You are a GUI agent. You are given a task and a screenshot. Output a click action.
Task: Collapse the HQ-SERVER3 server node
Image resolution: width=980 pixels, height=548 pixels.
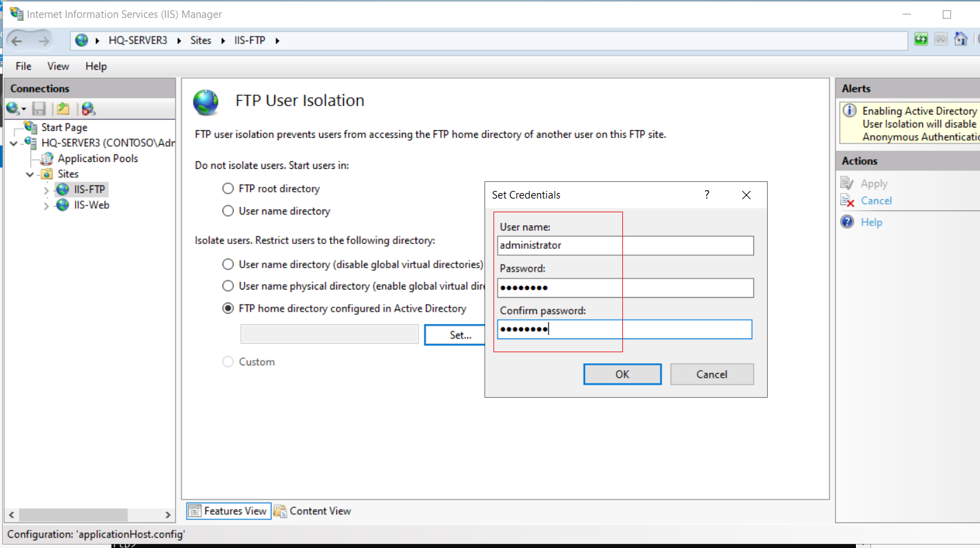[x=14, y=143]
